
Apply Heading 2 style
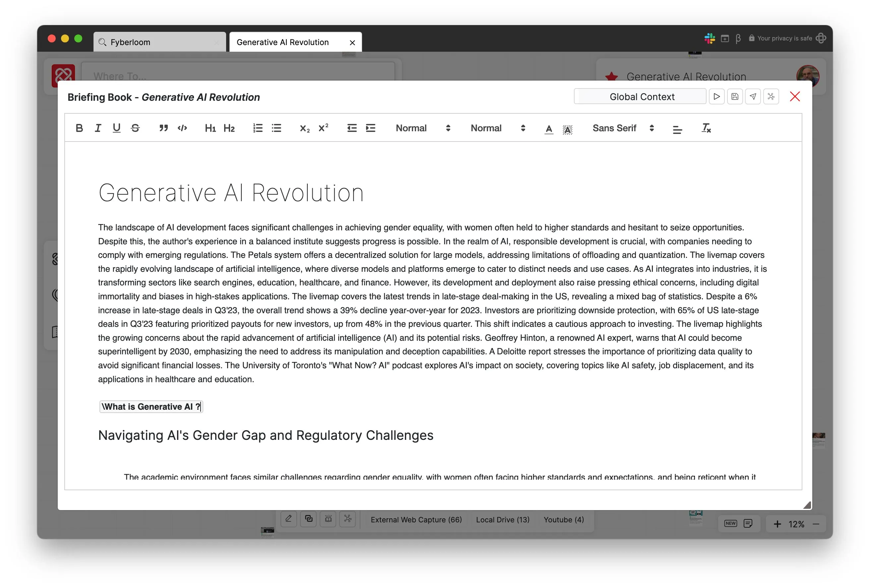tap(229, 128)
